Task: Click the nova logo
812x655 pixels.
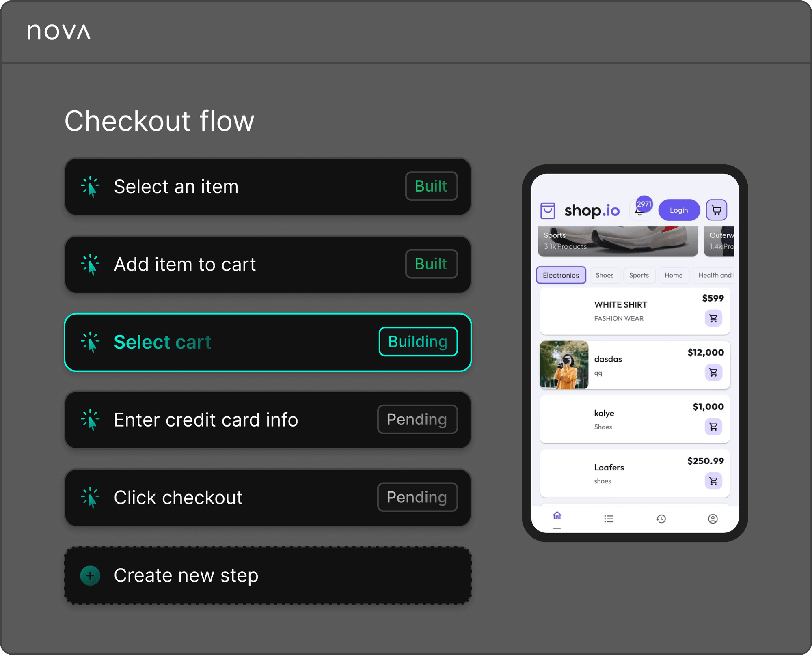Action: 59,32
